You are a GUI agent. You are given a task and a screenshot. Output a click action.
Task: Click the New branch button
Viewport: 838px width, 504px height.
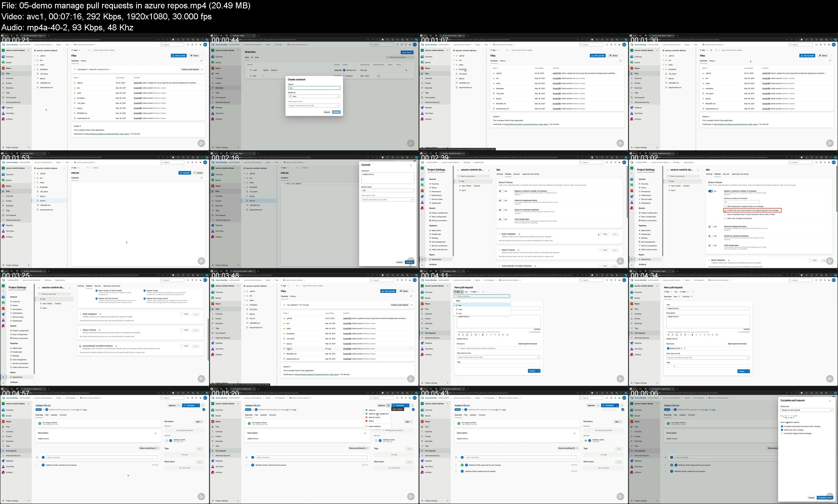tap(407, 52)
